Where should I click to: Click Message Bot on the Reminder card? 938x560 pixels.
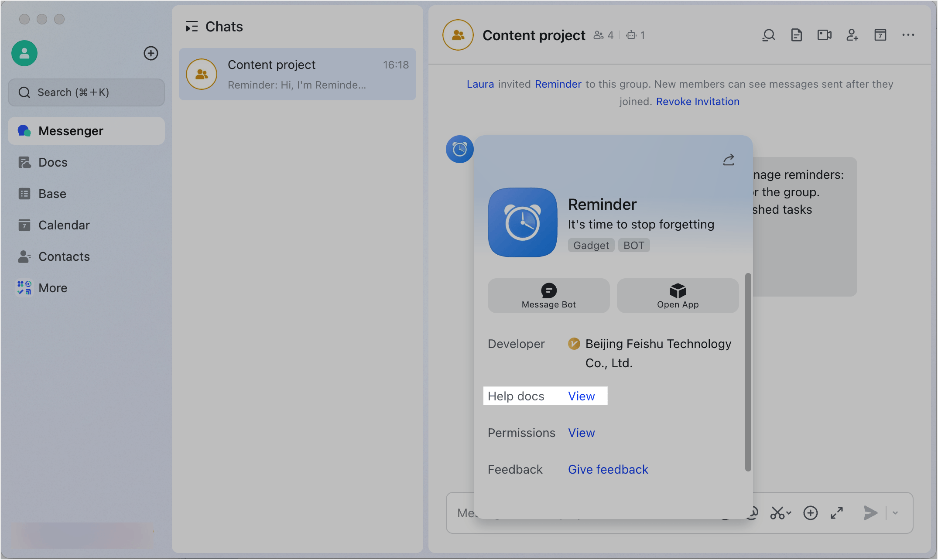(x=548, y=296)
